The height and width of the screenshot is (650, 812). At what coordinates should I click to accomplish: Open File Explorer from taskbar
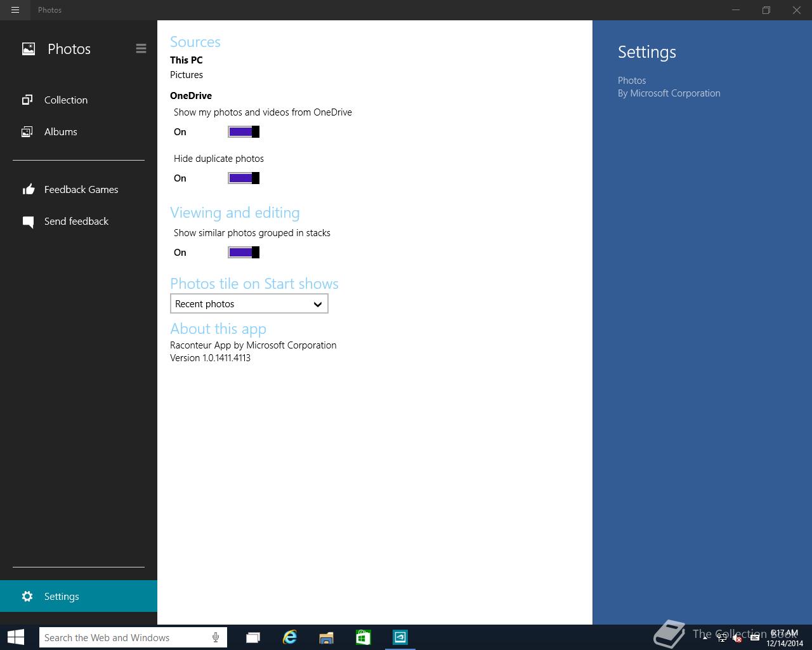tap(326, 637)
